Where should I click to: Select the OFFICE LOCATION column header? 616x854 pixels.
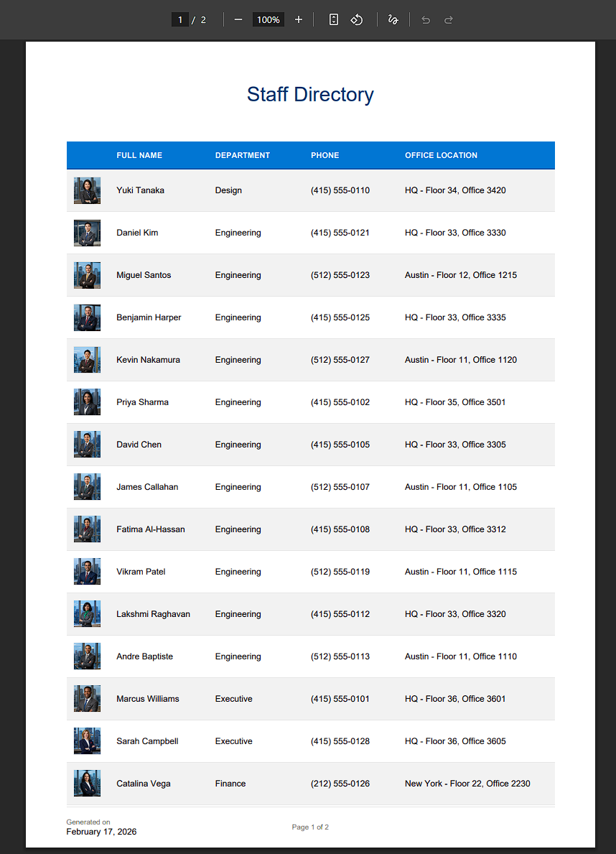[x=441, y=155]
